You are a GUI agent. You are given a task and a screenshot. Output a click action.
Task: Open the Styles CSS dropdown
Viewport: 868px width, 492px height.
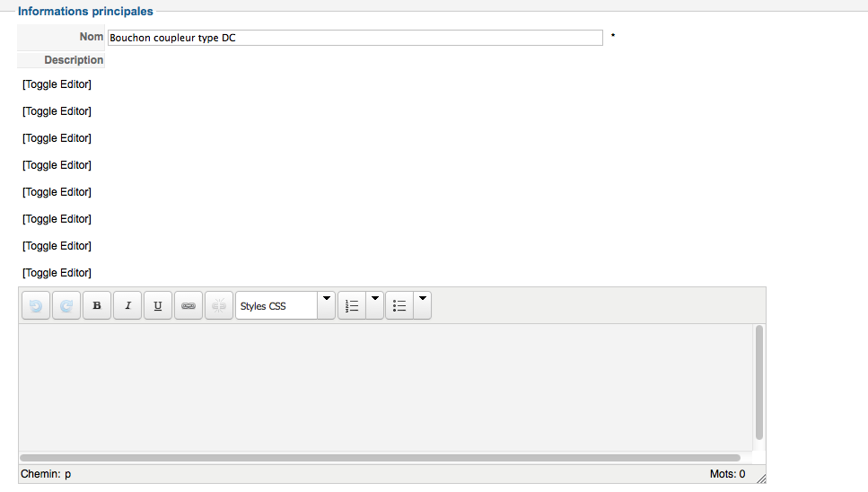click(276, 305)
